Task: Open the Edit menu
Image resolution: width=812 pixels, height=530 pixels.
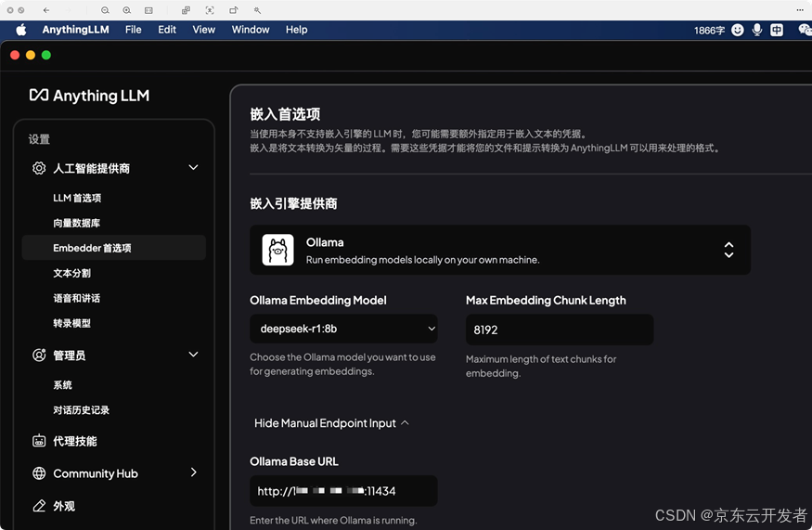Action: (167, 30)
